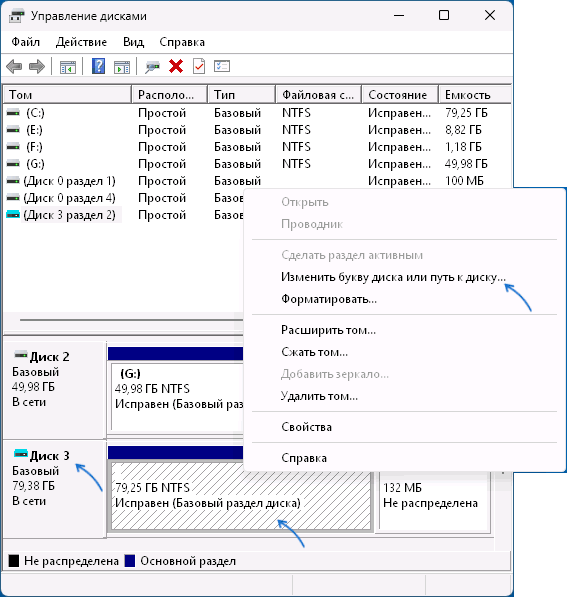Click the horizontal scrollbar under volume list

point(131,320)
